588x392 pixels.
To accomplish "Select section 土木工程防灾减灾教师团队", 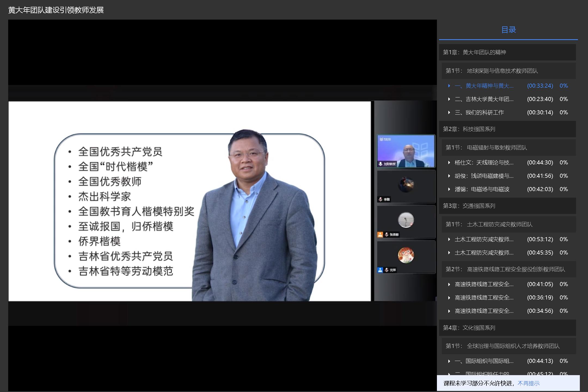I will [x=509, y=224].
